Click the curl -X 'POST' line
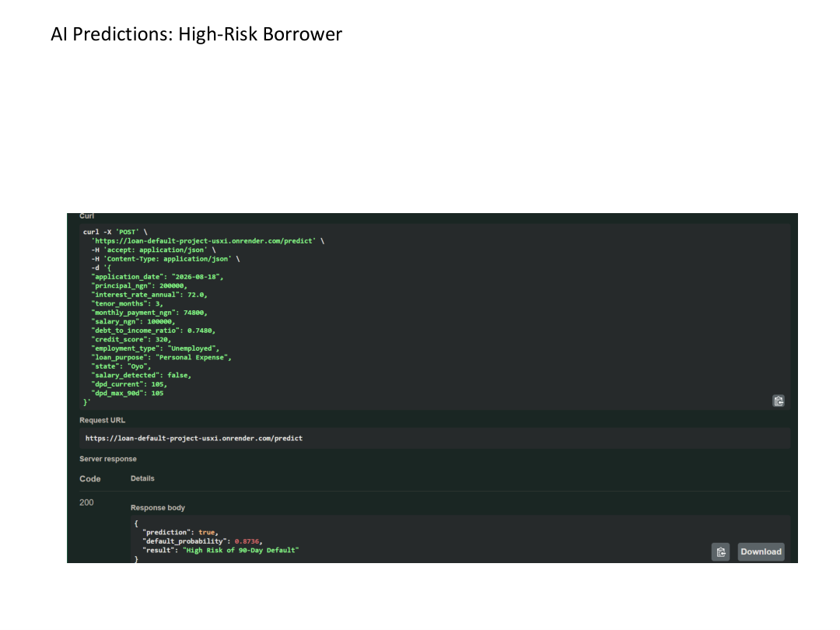The height and width of the screenshot is (630, 840). click(x=115, y=232)
